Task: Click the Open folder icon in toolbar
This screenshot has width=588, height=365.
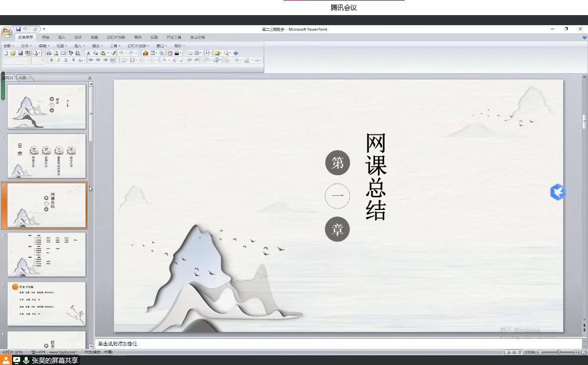Action: pyautogui.click(x=13, y=53)
